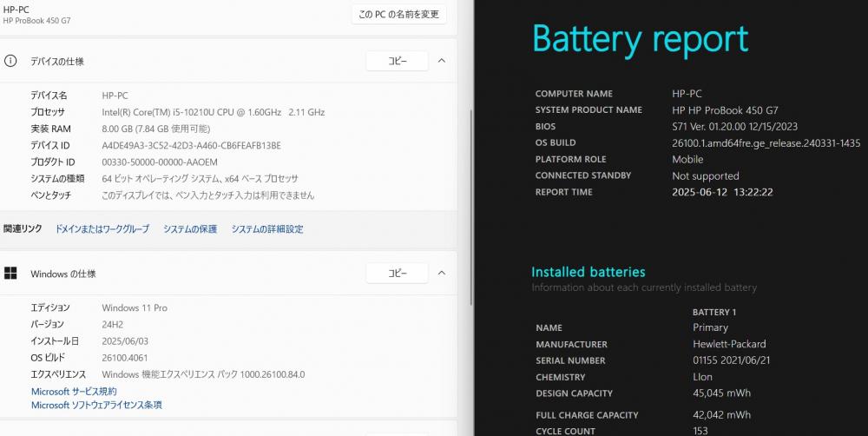Select the BIOS value S71 Ver. 01.20.00
868x436 pixels.
(x=734, y=126)
